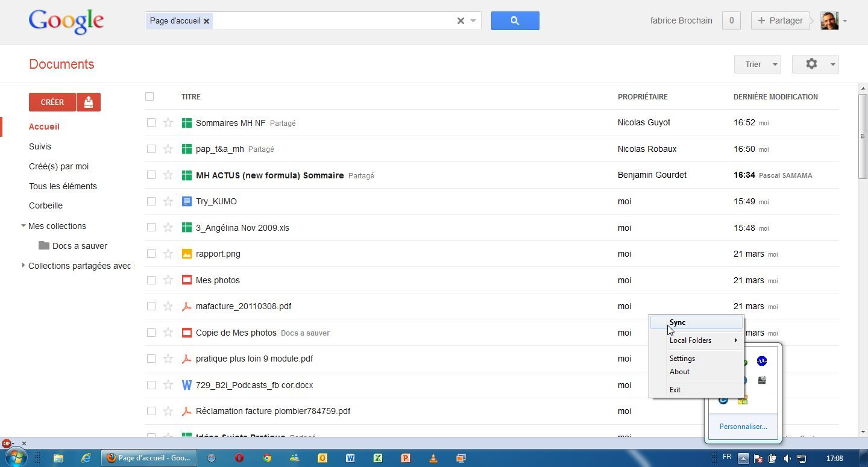Open VLC media player from the taskbar

(x=433, y=458)
